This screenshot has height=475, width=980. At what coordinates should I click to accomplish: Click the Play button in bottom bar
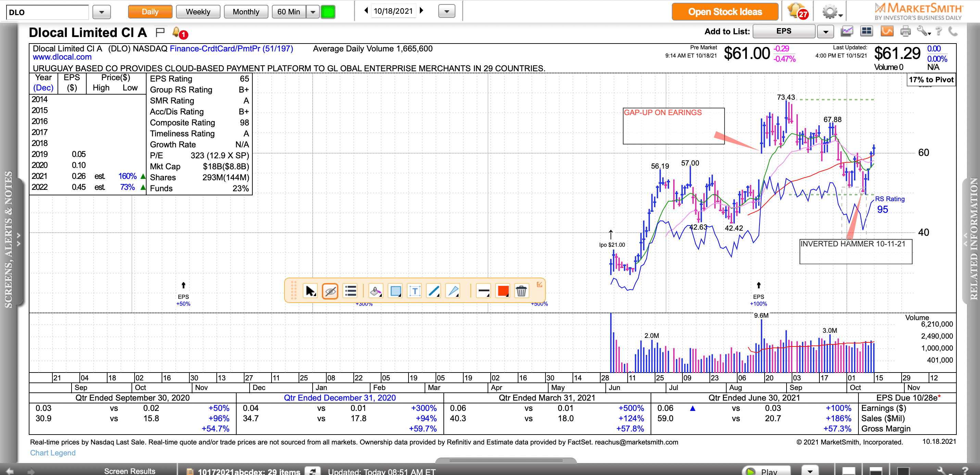[x=767, y=471]
